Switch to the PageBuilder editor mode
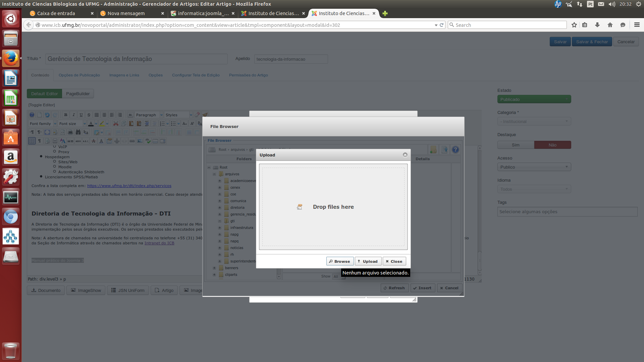 [78, 94]
